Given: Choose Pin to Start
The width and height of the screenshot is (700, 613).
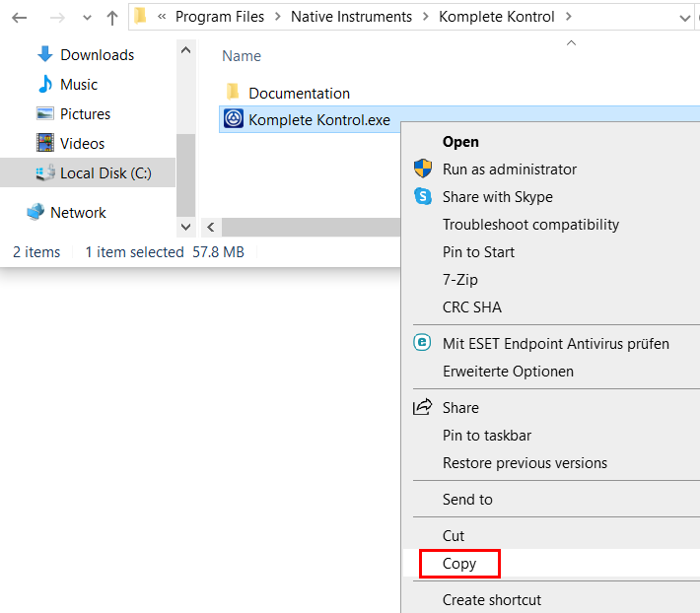Looking at the screenshot, I should point(478,252).
